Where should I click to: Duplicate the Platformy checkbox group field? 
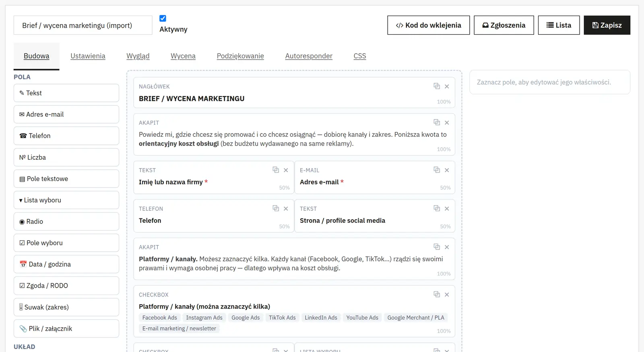(x=437, y=294)
